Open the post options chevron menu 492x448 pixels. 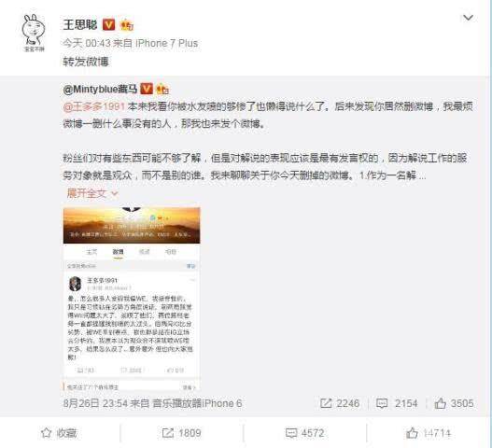(468, 18)
